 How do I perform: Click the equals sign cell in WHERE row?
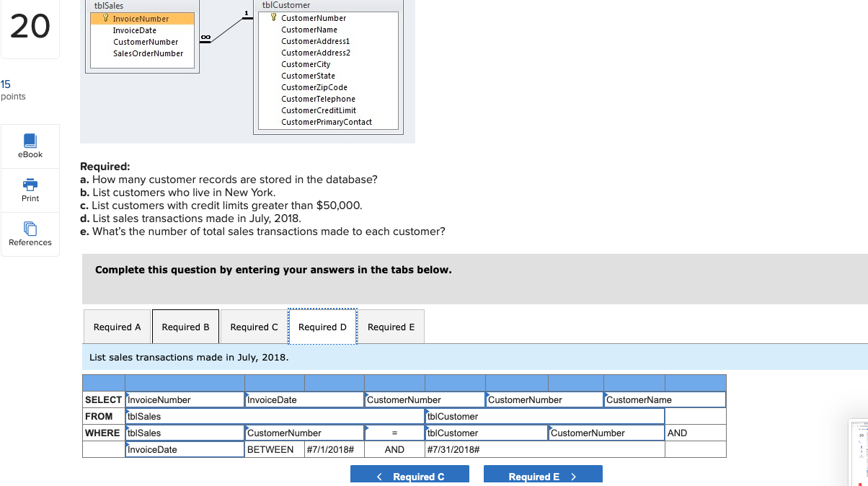pos(394,433)
